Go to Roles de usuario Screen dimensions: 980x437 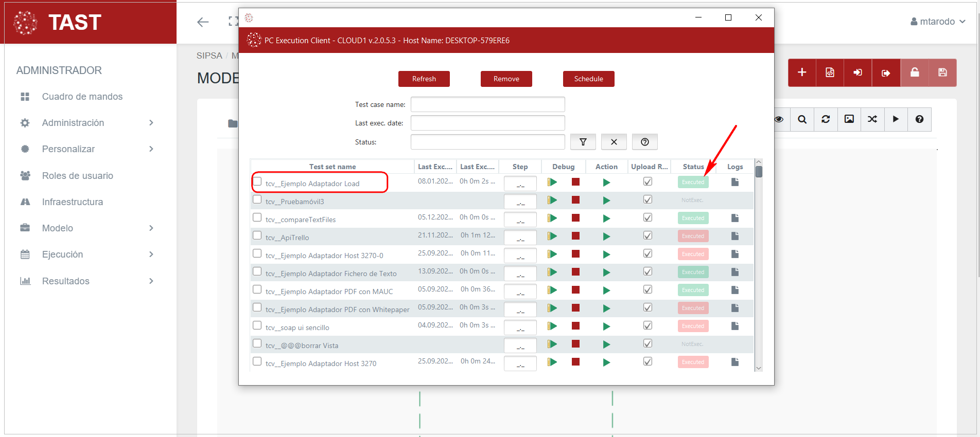tap(77, 176)
